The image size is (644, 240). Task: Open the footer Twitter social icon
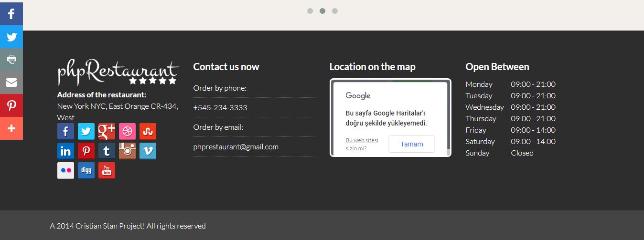[86, 131]
